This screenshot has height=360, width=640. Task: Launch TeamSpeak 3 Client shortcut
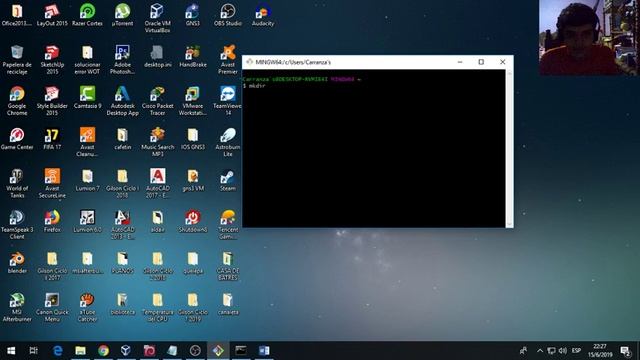click(x=17, y=225)
